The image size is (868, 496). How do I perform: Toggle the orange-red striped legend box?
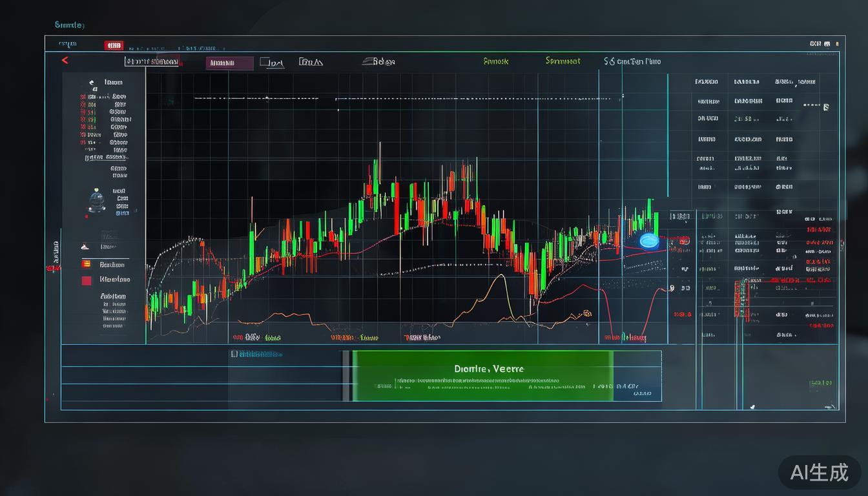(x=86, y=264)
